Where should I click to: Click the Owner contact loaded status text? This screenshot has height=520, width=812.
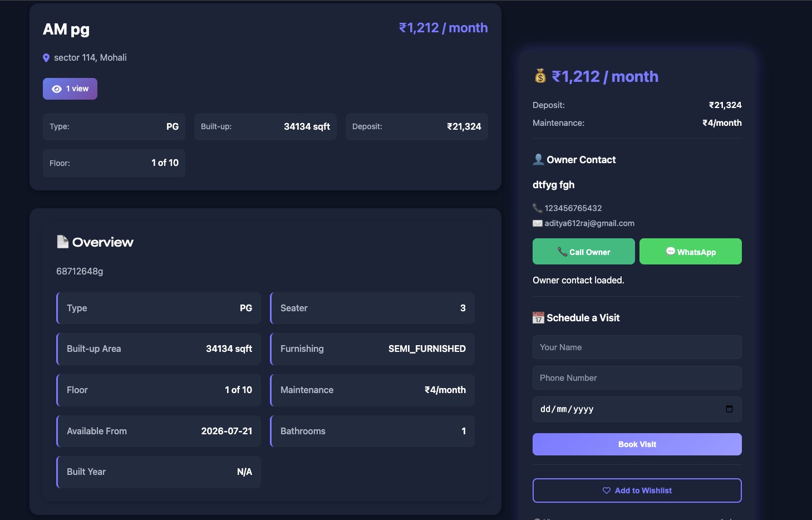click(x=578, y=281)
